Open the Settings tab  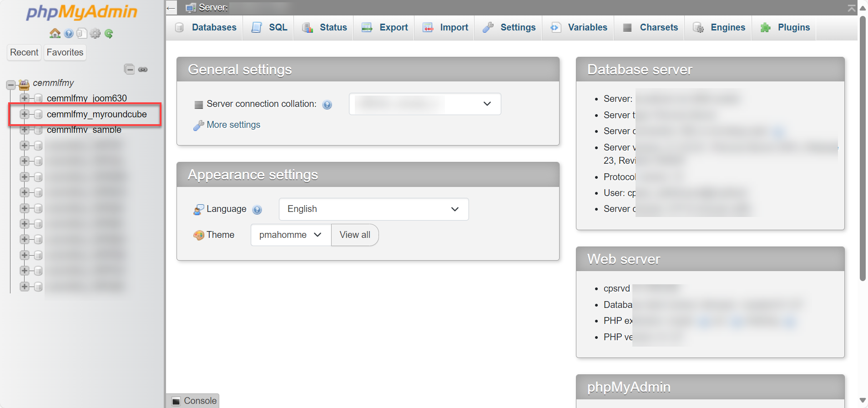click(x=509, y=28)
